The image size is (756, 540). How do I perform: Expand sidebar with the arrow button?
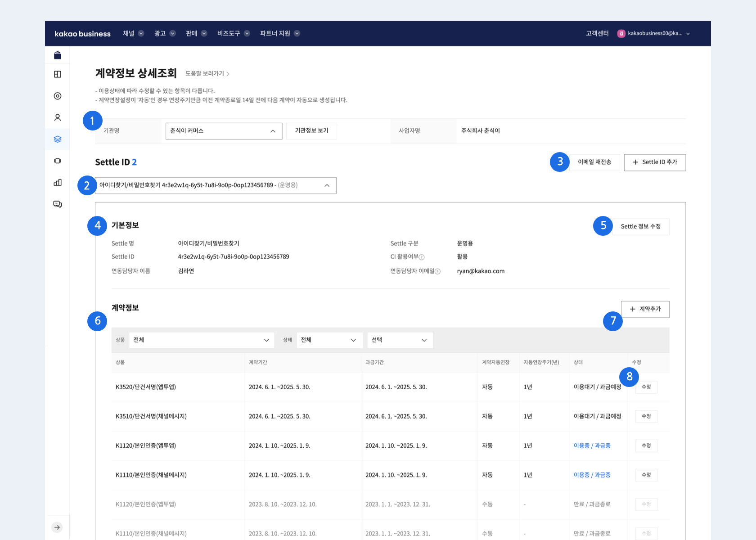(x=57, y=527)
